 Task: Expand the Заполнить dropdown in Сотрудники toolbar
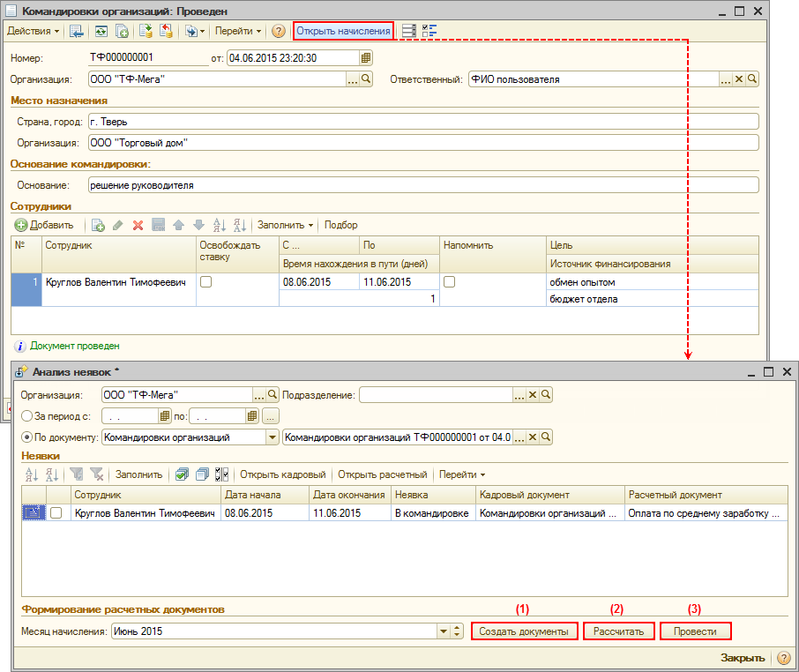coord(286,225)
